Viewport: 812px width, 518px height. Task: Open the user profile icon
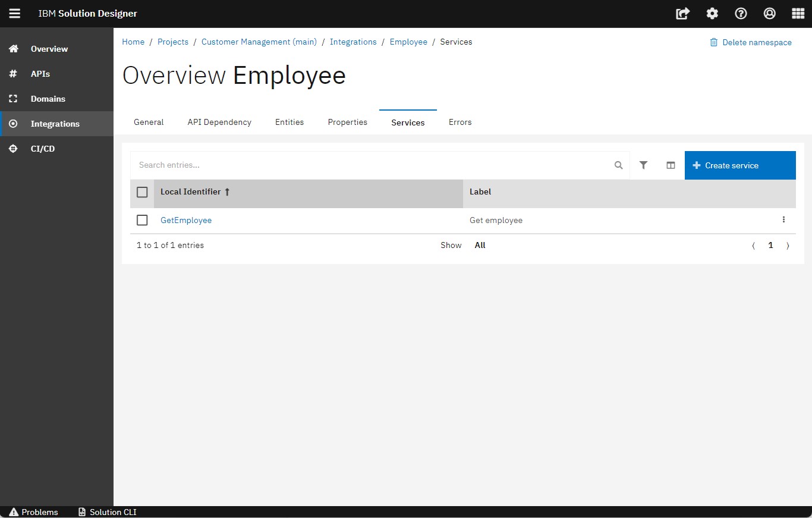point(770,14)
